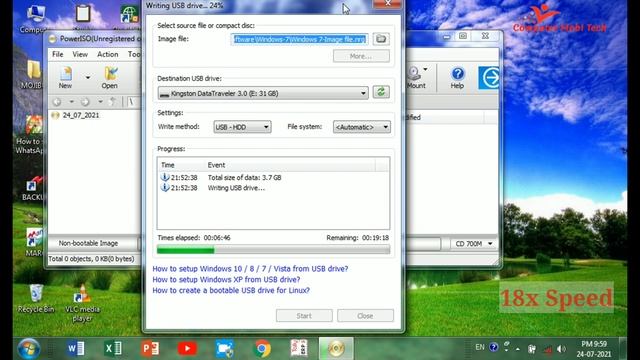Click the help question mark in system tray
Screen dimensions: 640x360
(493, 347)
